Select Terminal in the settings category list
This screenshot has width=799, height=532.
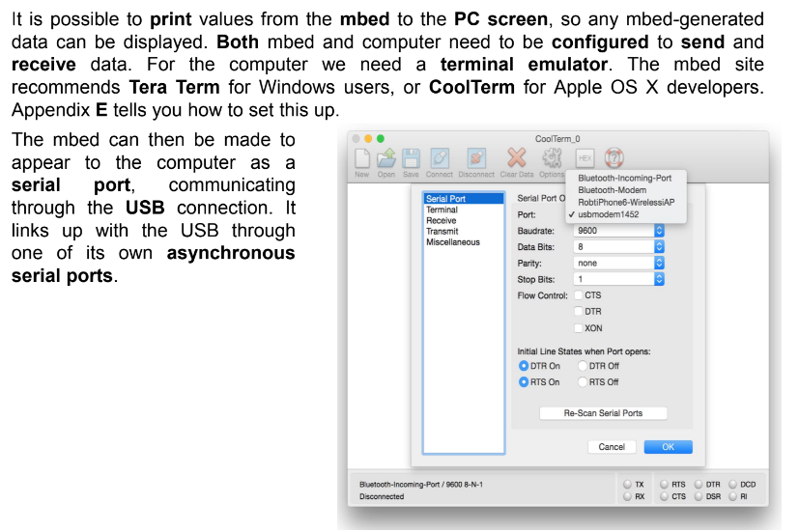[x=442, y=210]
